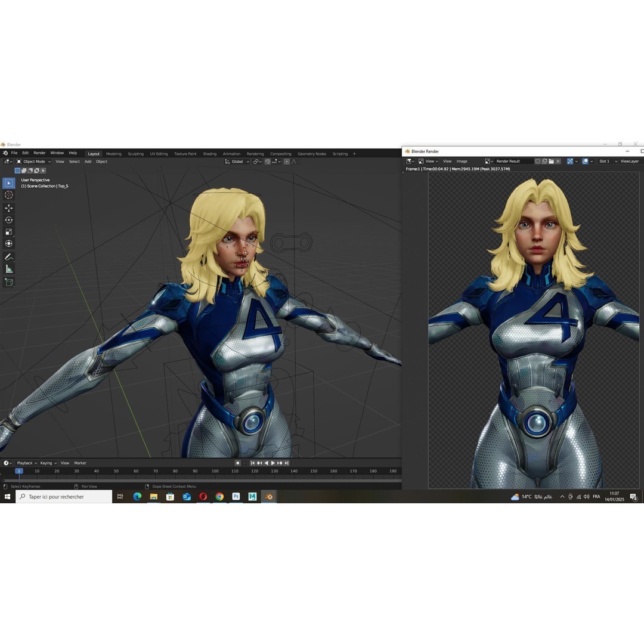Image resolution: width=644 pixels, height=644 pixels.
Task: Open the viewport Add menu
Action: coord(88,162)
